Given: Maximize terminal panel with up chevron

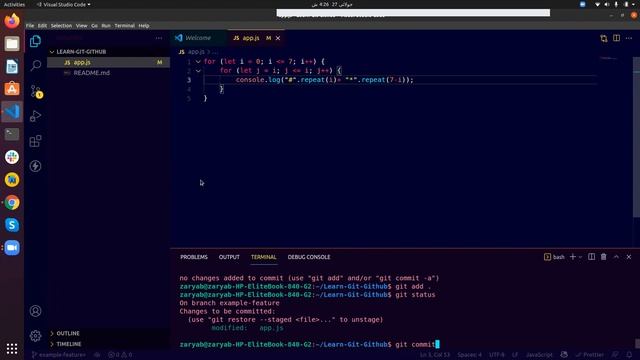Looking at the screenshot, I should (x=616, y=257).
